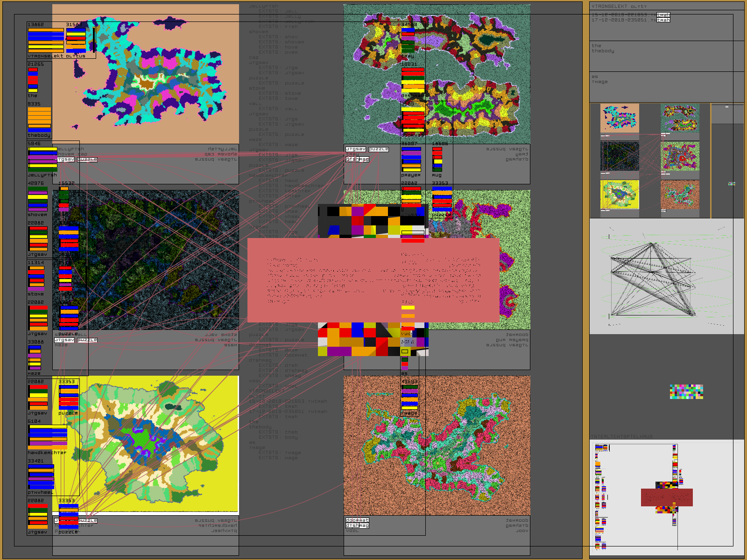Click the small multicolor pixel swatch
Image resolution: width=747 pixels, height=560 pixels.
[x=686, y=392]
